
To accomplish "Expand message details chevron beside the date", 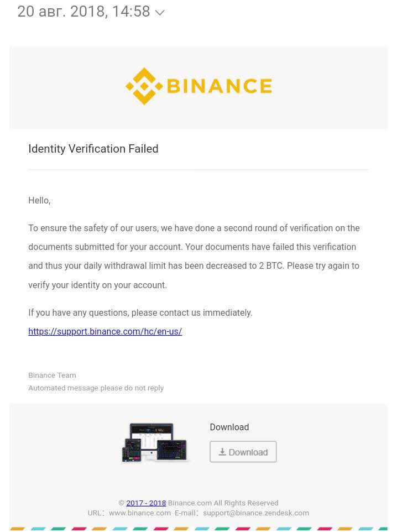I will coord(159,13).
